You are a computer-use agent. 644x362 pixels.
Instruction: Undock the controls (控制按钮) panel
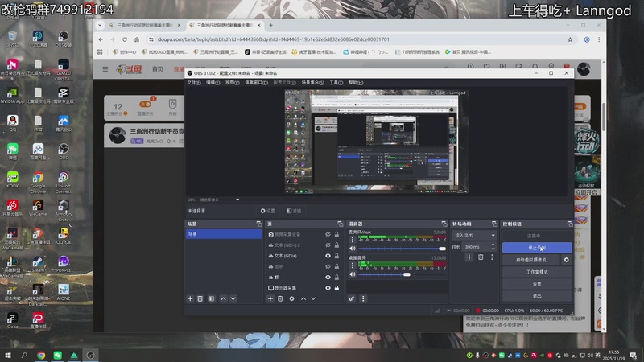coord(570,224)
